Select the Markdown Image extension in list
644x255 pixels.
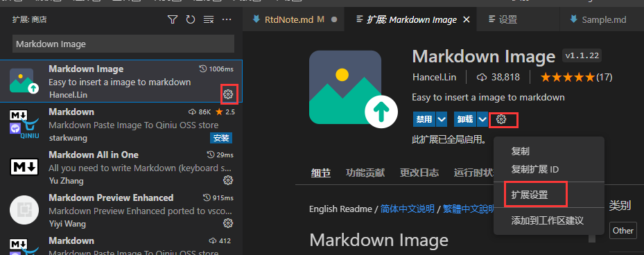pyautogui.click(x=121, y=81)
